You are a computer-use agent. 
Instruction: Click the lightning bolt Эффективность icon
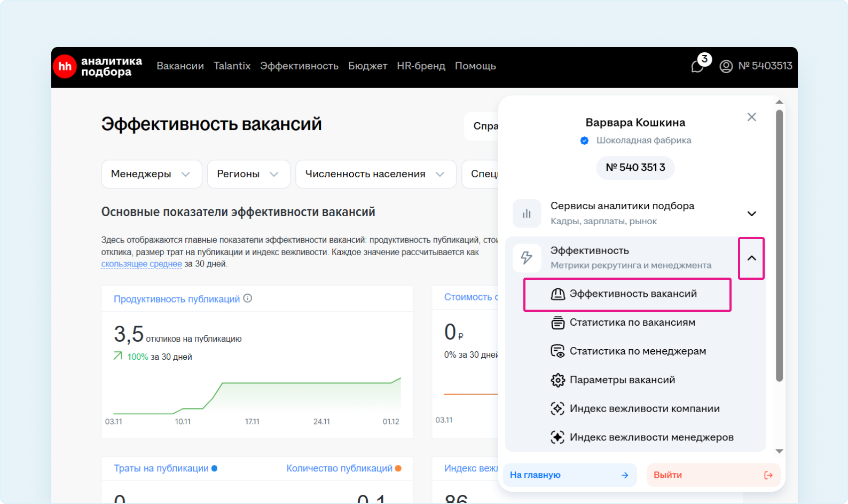527,258
